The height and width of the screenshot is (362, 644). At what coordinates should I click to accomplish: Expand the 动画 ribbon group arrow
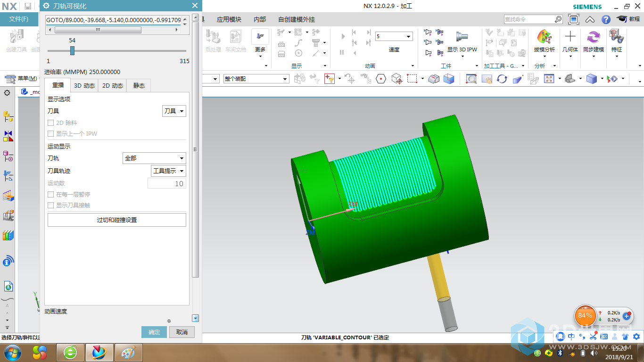tap(413, 66)
